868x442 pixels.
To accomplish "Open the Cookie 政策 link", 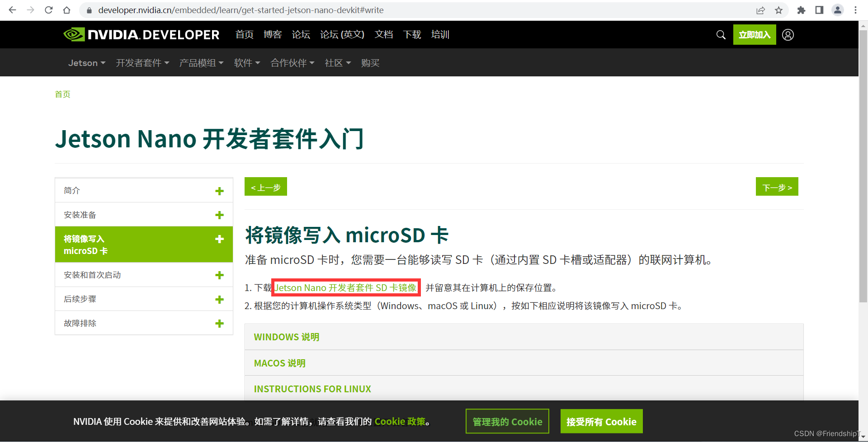I will (x=400, y=421).
